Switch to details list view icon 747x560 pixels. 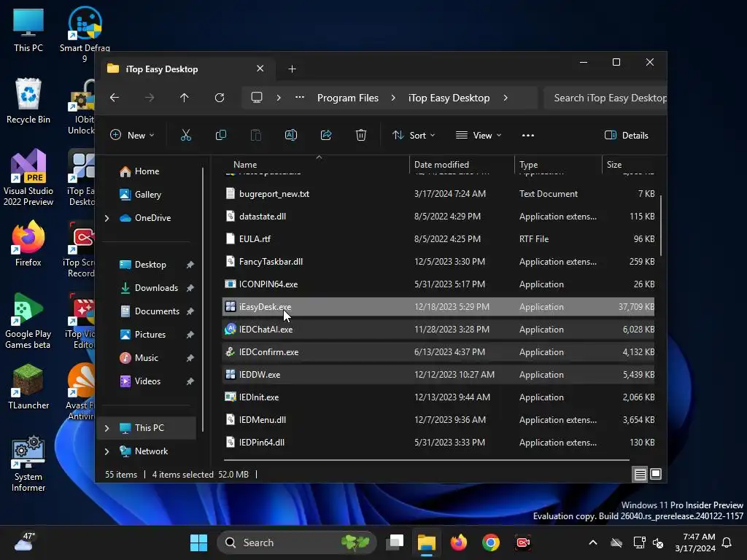click(640, 474)
